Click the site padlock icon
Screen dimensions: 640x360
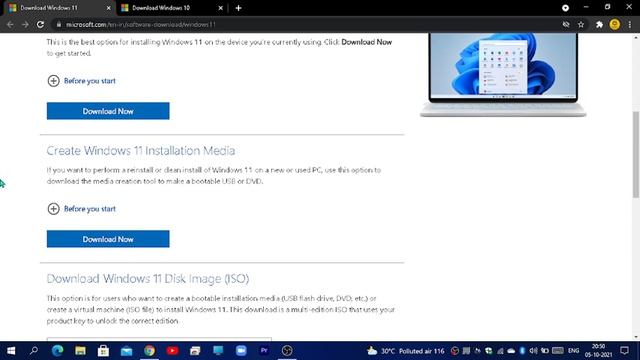tap(59, 24)
